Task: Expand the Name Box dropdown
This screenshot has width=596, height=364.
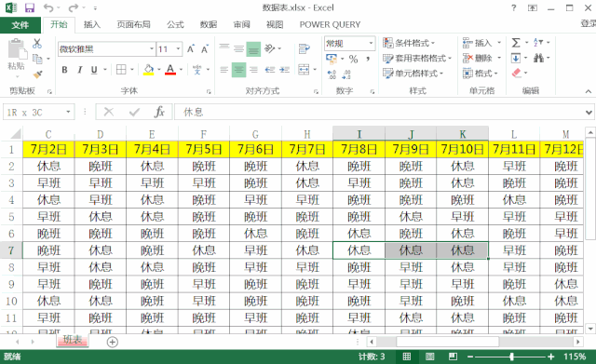Action: pos(68,112)
